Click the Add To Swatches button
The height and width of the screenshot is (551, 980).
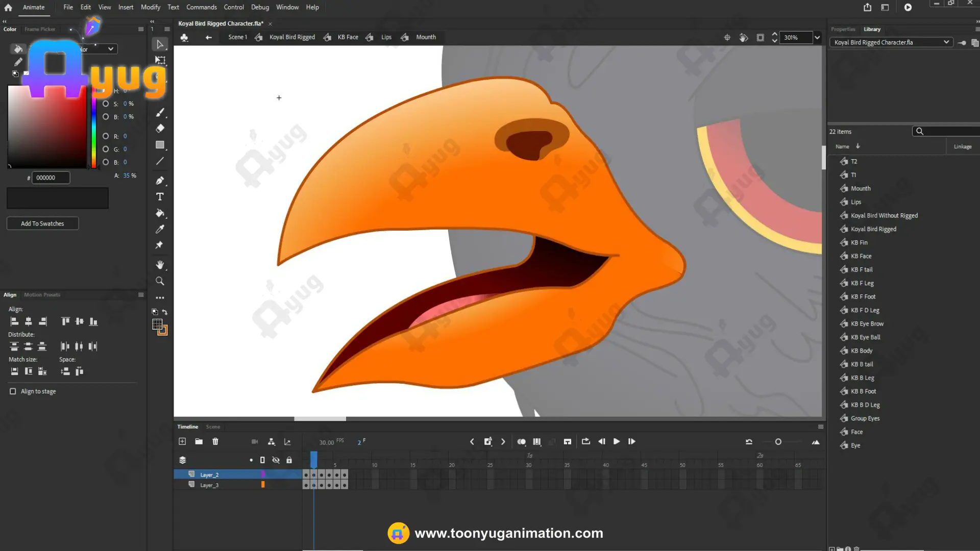tap(42, 223)
